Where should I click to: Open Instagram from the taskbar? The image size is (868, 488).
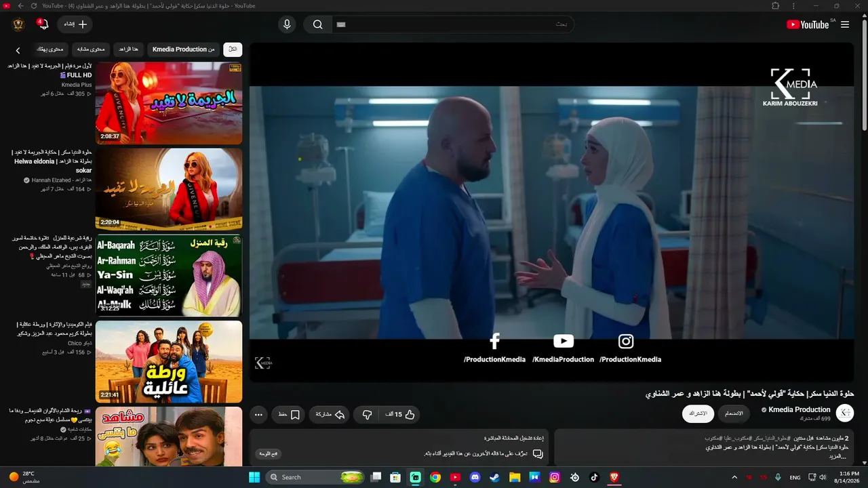pos(555,477)
